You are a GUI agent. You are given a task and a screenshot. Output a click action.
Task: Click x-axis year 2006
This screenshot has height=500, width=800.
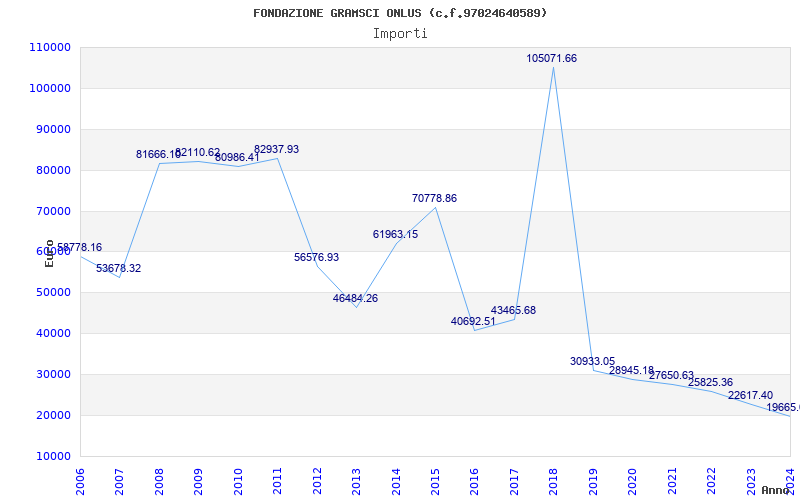80,481
